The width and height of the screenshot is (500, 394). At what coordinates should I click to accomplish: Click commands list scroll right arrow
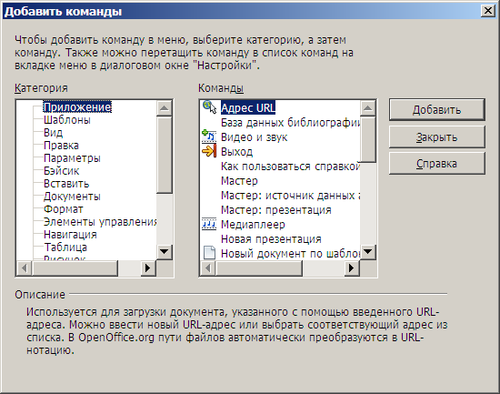(351, 268)
